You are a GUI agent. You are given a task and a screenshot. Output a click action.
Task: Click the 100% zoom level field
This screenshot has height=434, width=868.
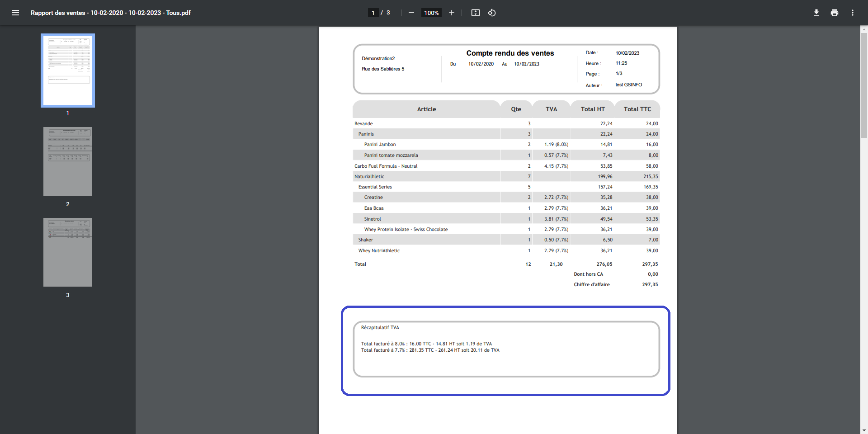point(431,13)
